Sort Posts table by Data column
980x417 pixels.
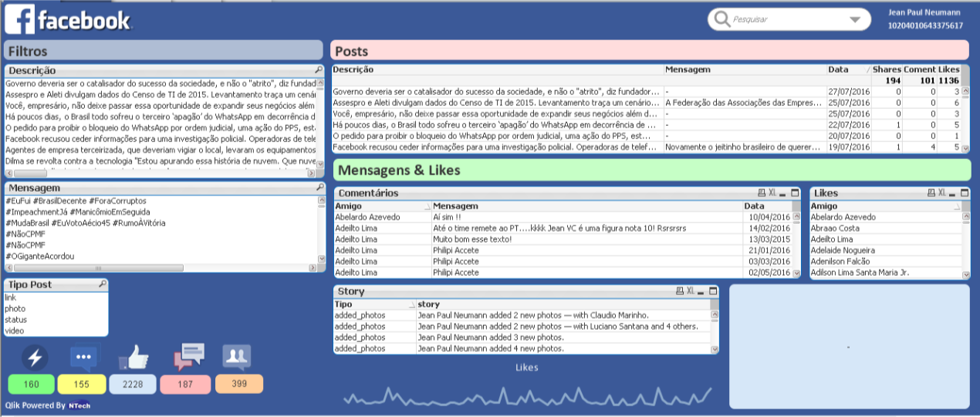click(848, 69)
